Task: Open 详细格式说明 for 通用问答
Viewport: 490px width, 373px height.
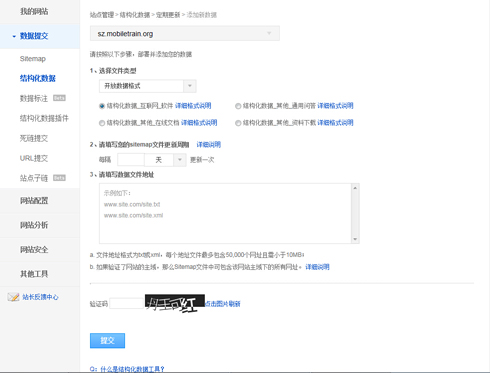Action: click(335, 106)
